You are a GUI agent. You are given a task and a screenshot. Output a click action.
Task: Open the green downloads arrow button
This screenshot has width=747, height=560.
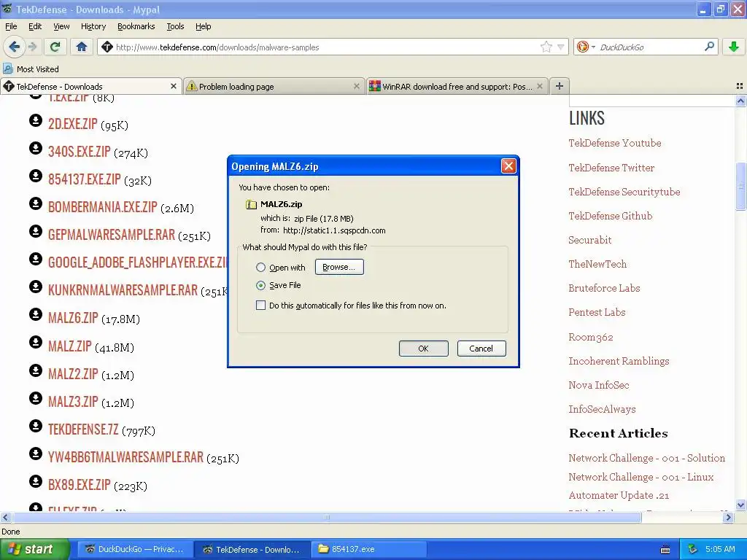click(x=734, y=47)
